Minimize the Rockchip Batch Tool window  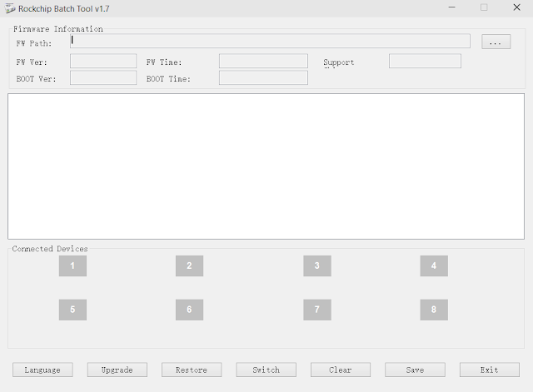pyautogui.click(x=451, y=7)
